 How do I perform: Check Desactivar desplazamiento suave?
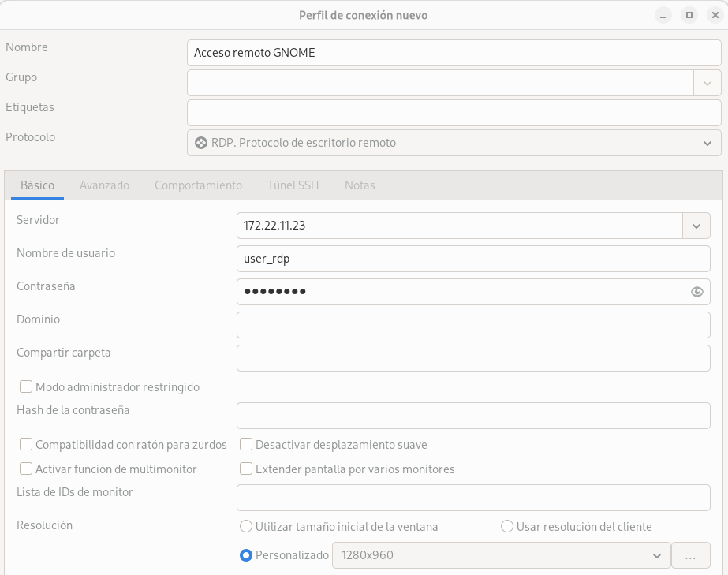(x=246, y=445)
